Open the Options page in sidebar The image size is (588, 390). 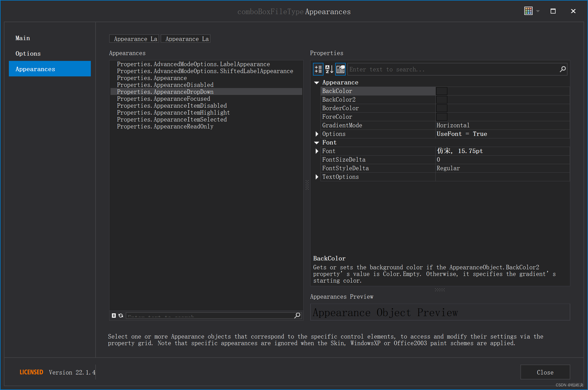(x=28, y=54)
